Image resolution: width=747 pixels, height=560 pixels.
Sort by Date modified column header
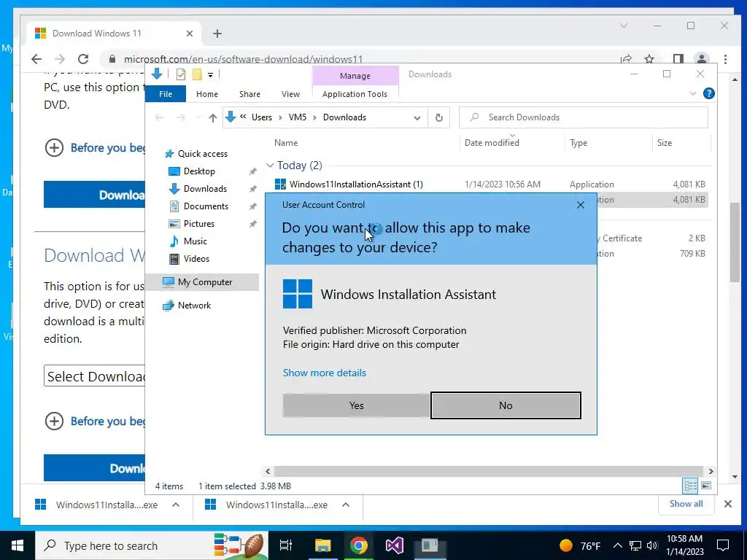492,143
